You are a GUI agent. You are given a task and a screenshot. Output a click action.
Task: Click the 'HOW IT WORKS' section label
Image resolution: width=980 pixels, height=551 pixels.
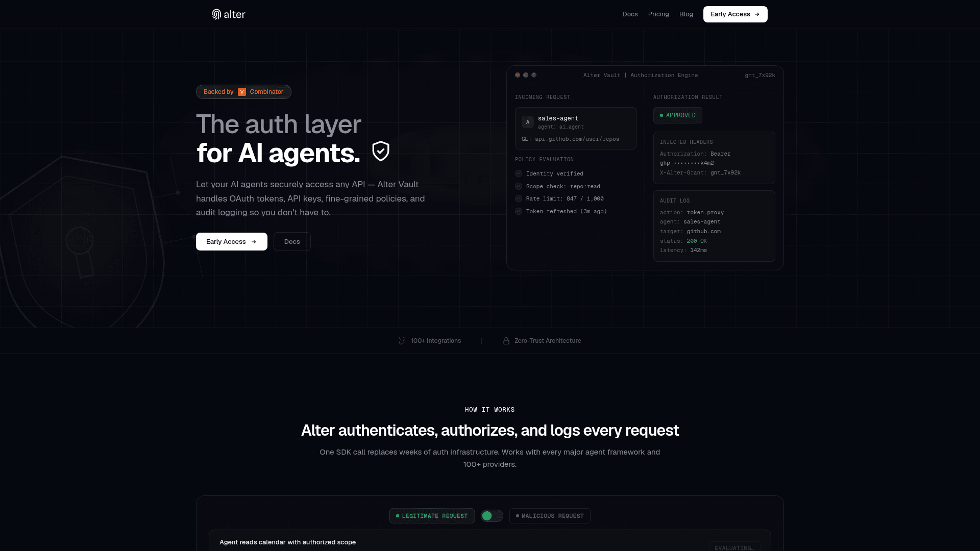[x=489, y=410]
